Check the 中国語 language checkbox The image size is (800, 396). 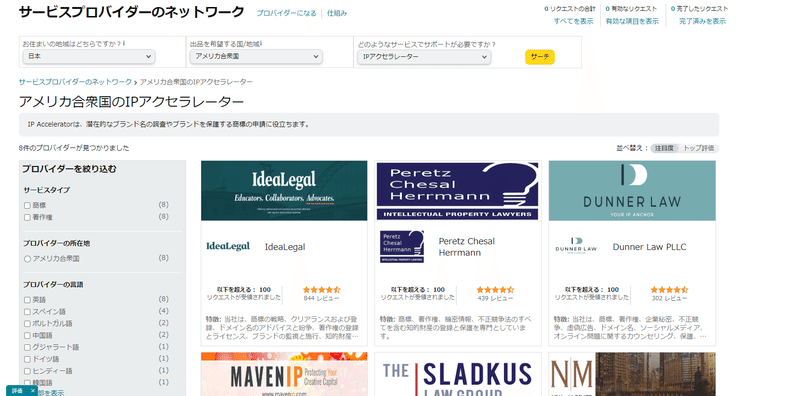click(27, 335)
